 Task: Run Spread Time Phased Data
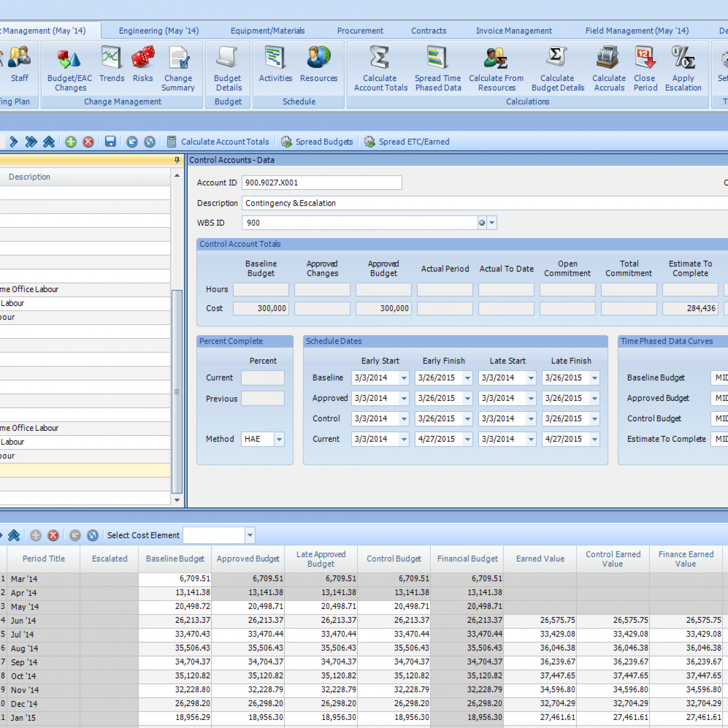pos(437,69)
